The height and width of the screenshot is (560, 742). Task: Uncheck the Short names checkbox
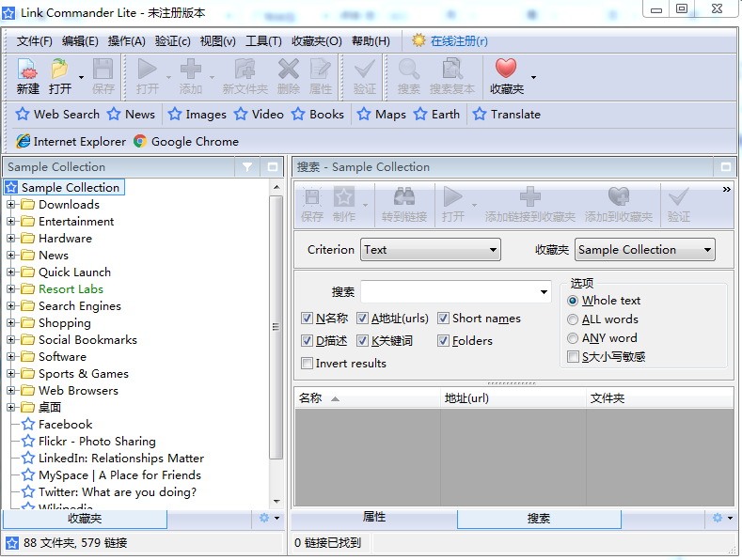pyautogui.click(x=443, y=319)
